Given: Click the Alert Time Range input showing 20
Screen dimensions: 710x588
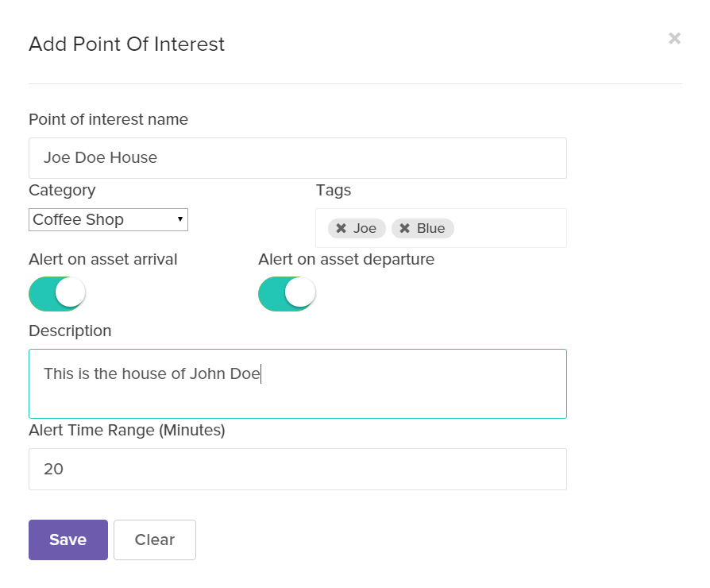Looking at the screenshot, I should (x=297, y=469).
